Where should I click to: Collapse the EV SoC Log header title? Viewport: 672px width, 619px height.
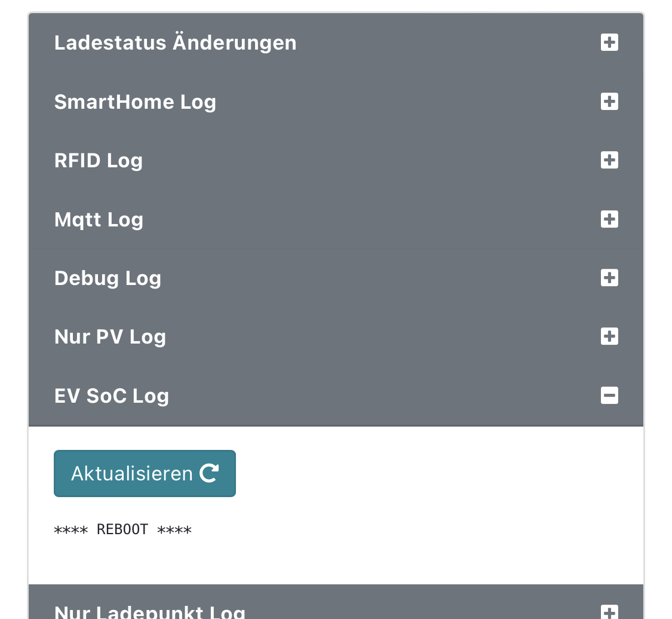pyautogui.click(x=112, y=396)
